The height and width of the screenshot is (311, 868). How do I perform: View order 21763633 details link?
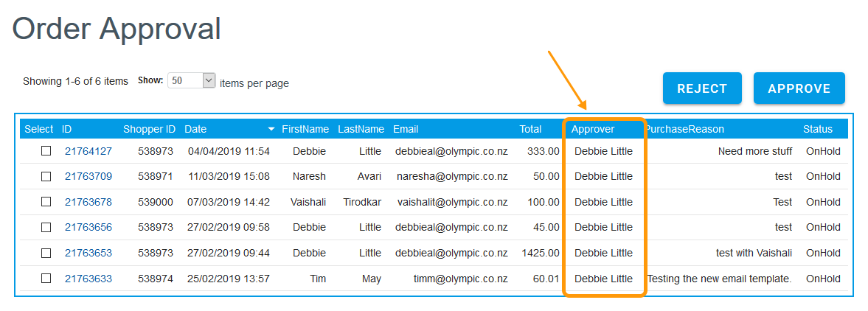pos(88,279)
